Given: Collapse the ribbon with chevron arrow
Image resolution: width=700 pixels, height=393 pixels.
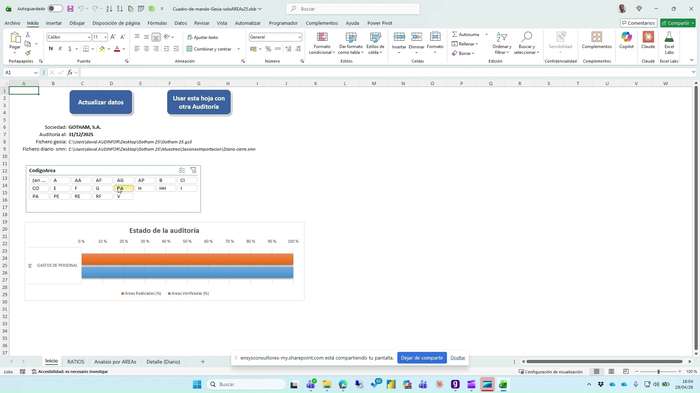Looking at the screenshot, I should click(x=692, y=61).
